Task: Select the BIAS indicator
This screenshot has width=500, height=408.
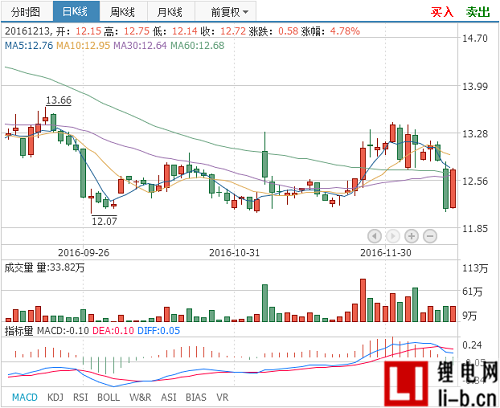Action: 196,397
